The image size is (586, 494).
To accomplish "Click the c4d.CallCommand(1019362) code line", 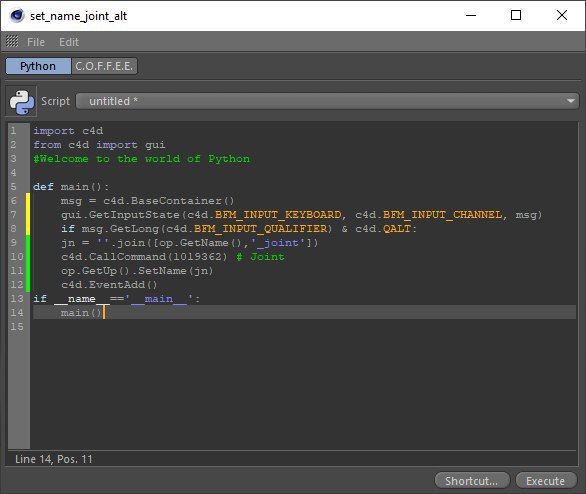I will pos(144,257).
